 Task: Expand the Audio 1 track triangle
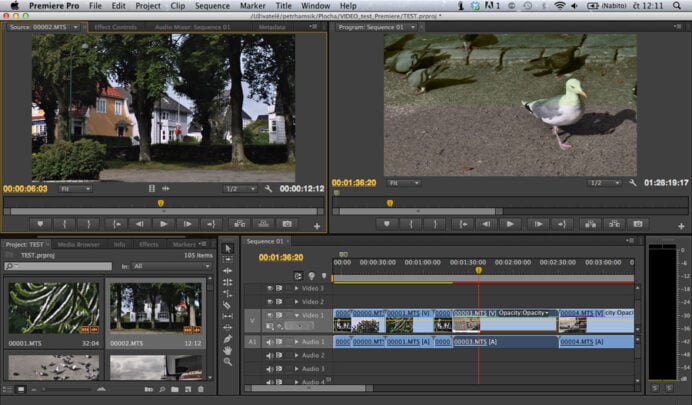[x=295, y=342]
